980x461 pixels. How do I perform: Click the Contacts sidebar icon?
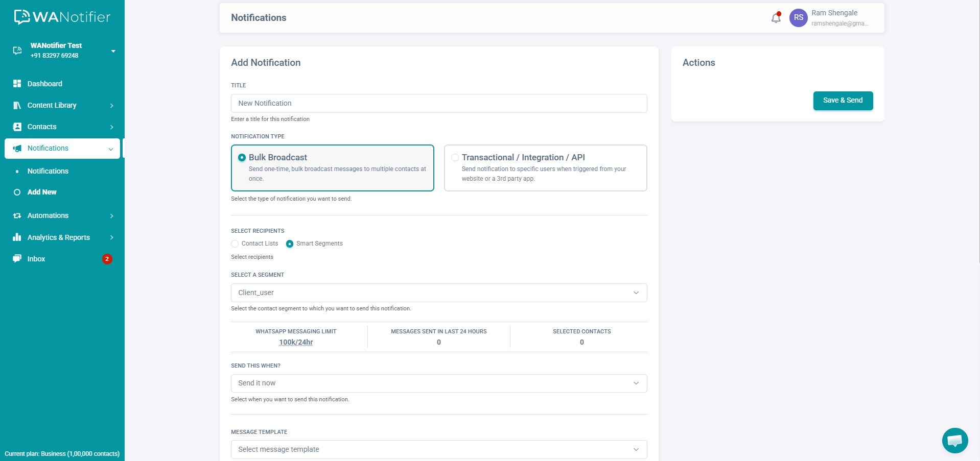pyautogui.click(x=17, y=127)
